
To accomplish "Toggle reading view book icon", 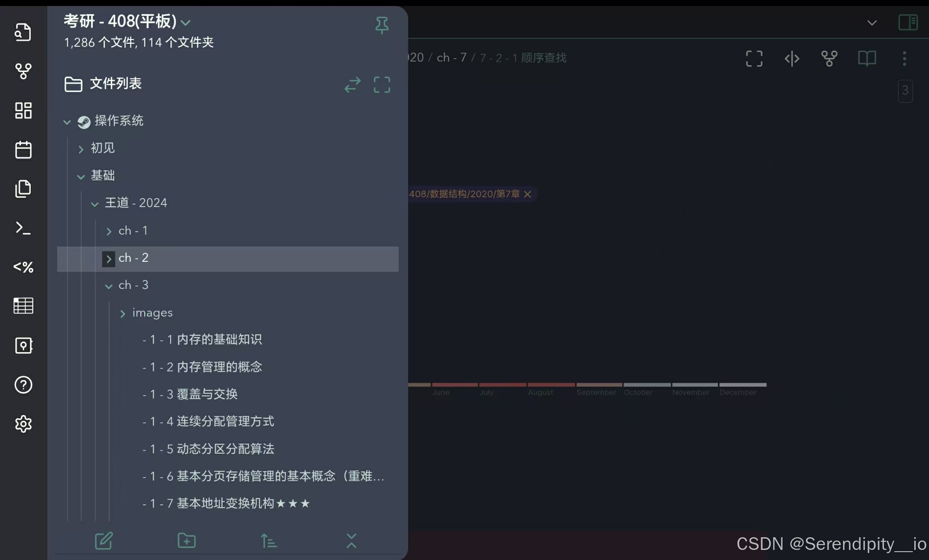I will pyautogui.click(x=867, y=58).
